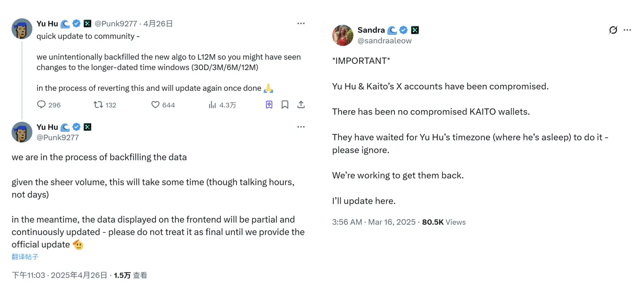The image size is (644, 287).
Task: Click Yu Hu's avatar on the first tweet
Action: coord(22,29)
